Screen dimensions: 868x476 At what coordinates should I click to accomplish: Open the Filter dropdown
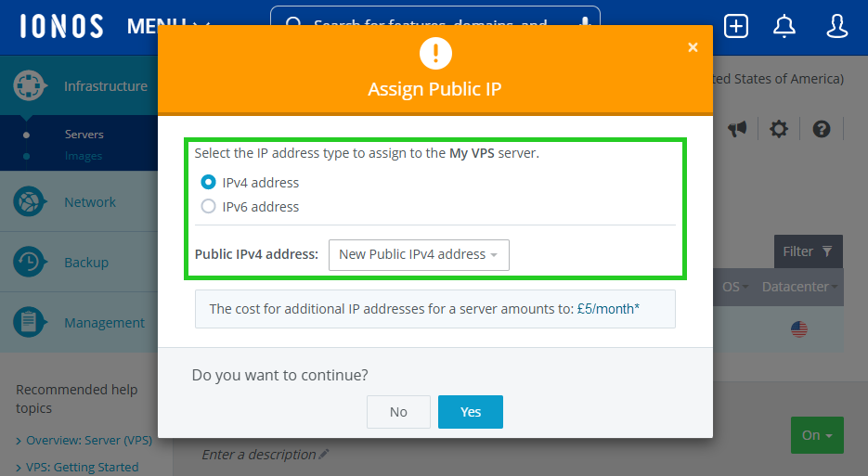coord(808,251)
